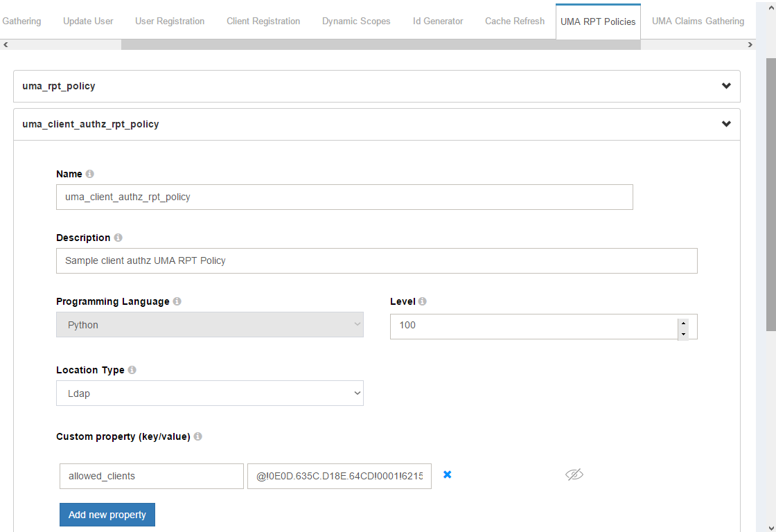
Task: Switch to the UMA Claims Gathering tab
Action: click(x=698, y=21)
